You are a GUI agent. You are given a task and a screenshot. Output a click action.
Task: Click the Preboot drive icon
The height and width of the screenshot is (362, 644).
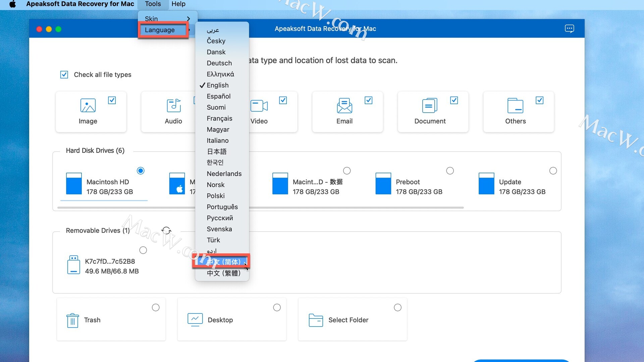pyautogui.click(x=383, y=184)
